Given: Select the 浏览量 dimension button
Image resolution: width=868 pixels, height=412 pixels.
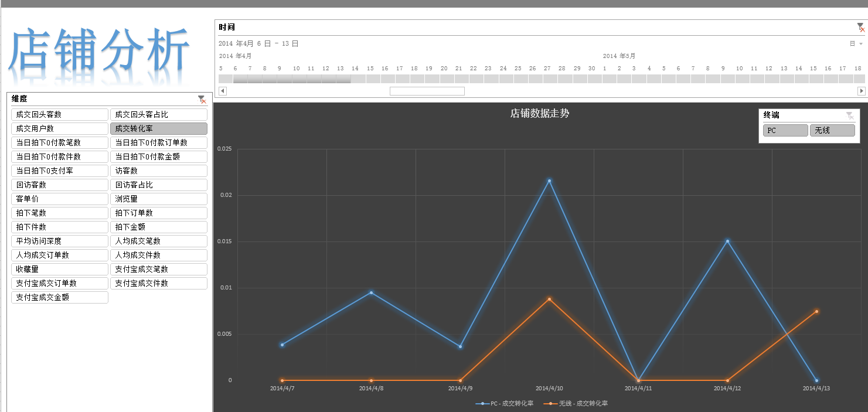Looking at the screenshot, I should [159, 199].
